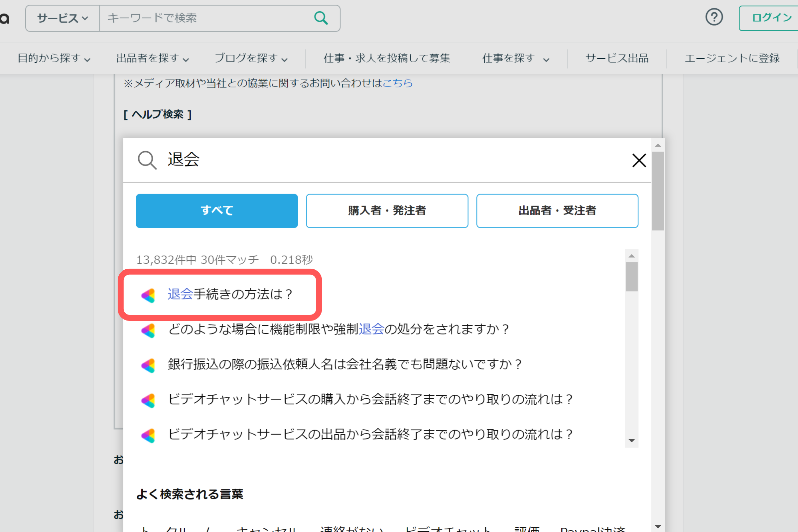The width and height of the screenshot is (798, 532).
Task: Expand the 目的から探す menu
Action: tap(54, 59)
